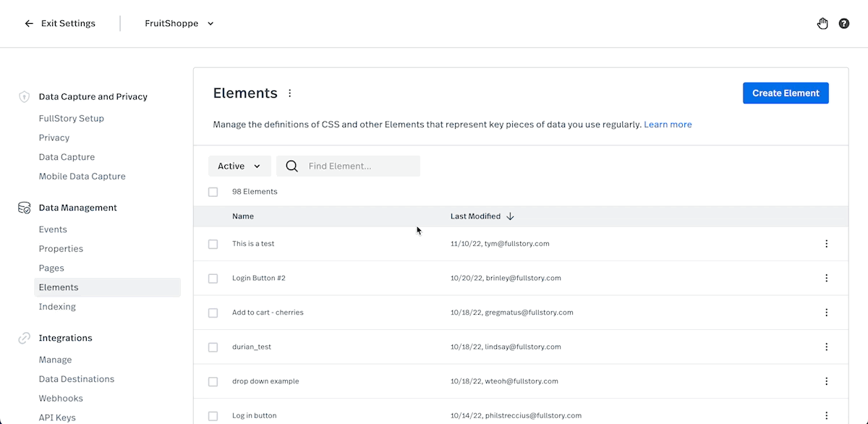Image resolution: width=868 pixels, height=424 pixels.
Task: Click the Last Modified sort arrow
Action: [510, 216]
